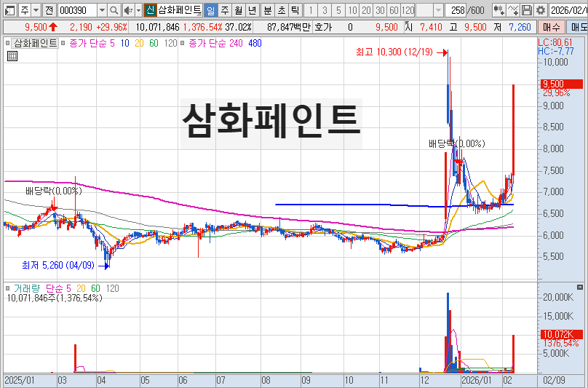Click the green 신 credit icon
588x388 pixels.
[x=150, y=10]
